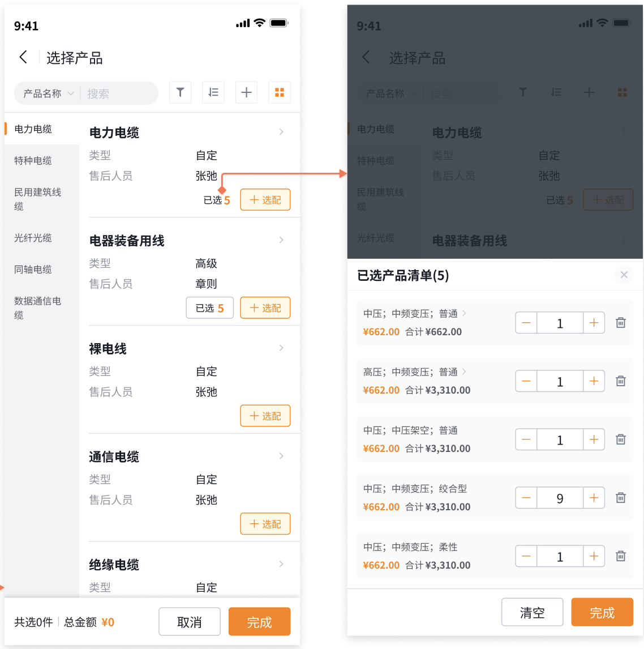Click 完成 button next to 取消
Viewport: 644px width, 649px height.
click(x=259, y=622)
